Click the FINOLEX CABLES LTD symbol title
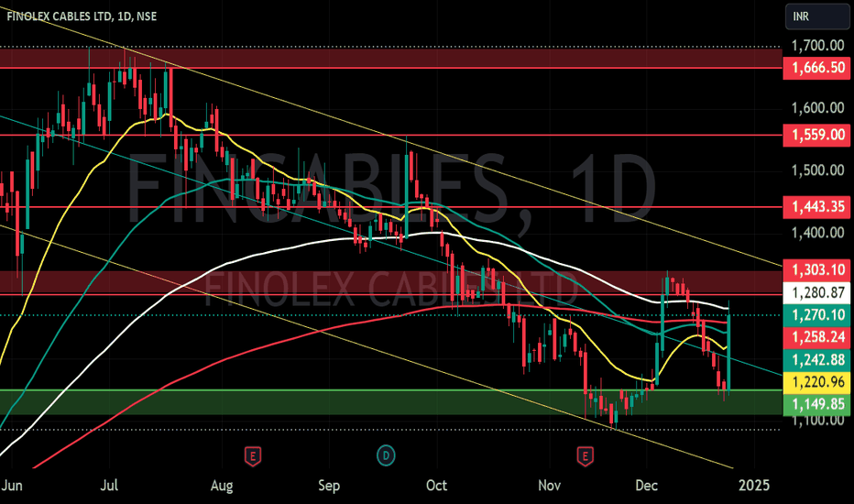 82,16
